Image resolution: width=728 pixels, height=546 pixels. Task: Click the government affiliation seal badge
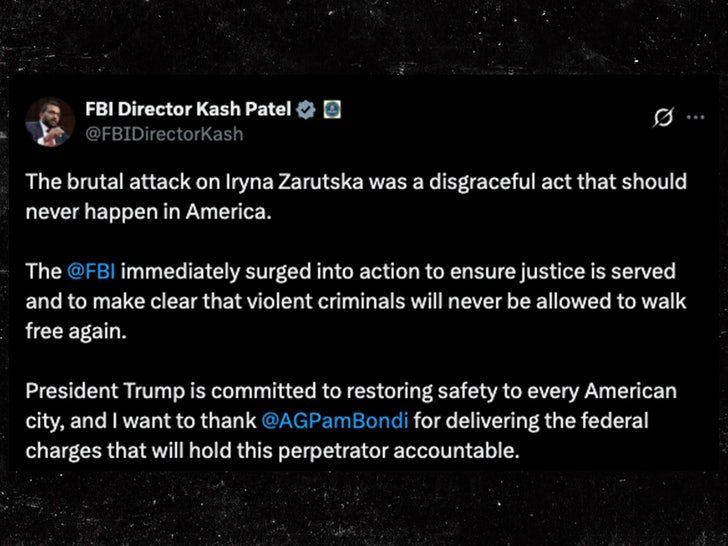coord(333,109)
